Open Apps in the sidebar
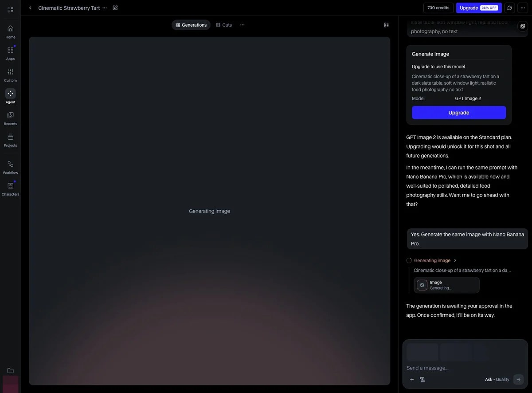Screen dimensions: 532x393 point(10,53)
